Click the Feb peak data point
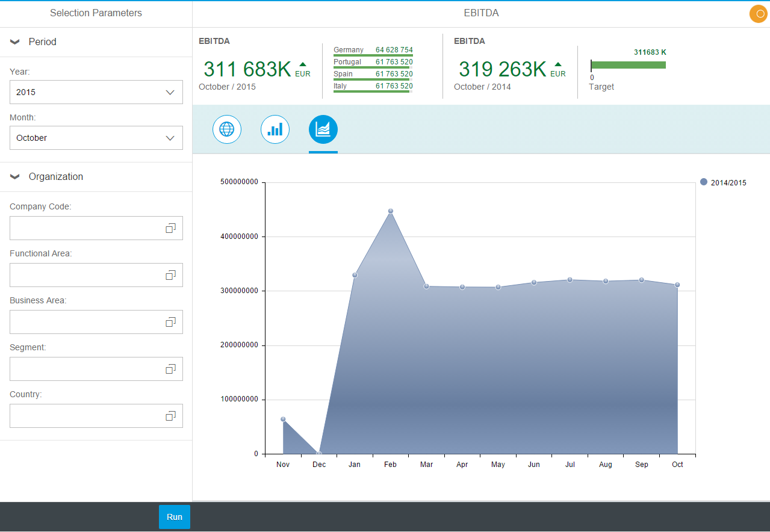The image size is (770, 532). click(x=391, y=211)
